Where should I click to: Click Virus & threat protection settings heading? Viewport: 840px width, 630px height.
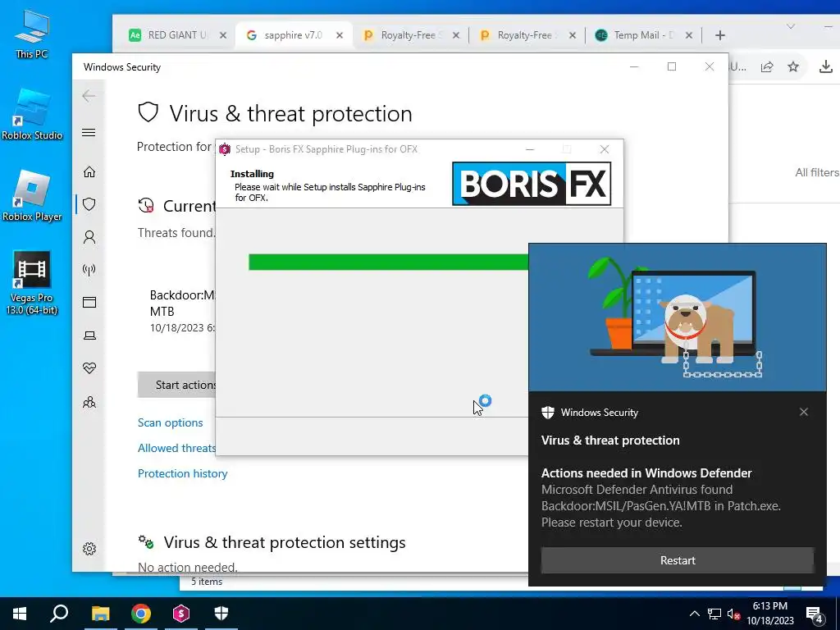[285, 542]
